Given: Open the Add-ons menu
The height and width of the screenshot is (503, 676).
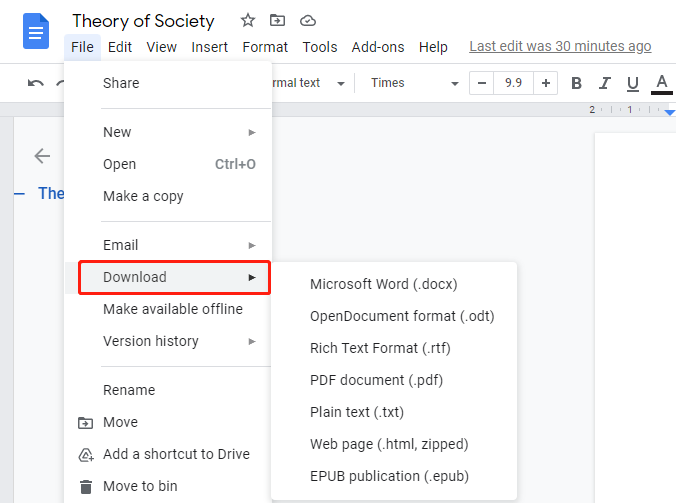Looking at the screenshot, I should pyautogui.click(x=378, y=47).
